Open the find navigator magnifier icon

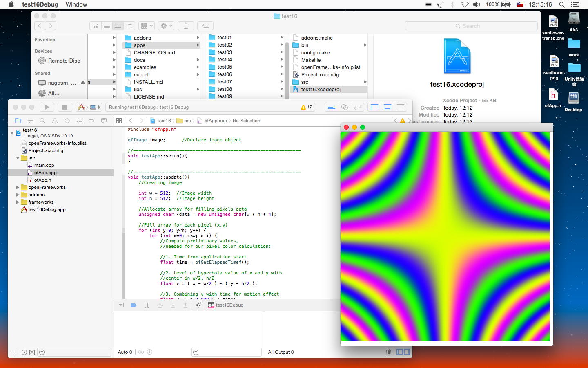click(x=42, y=121)
